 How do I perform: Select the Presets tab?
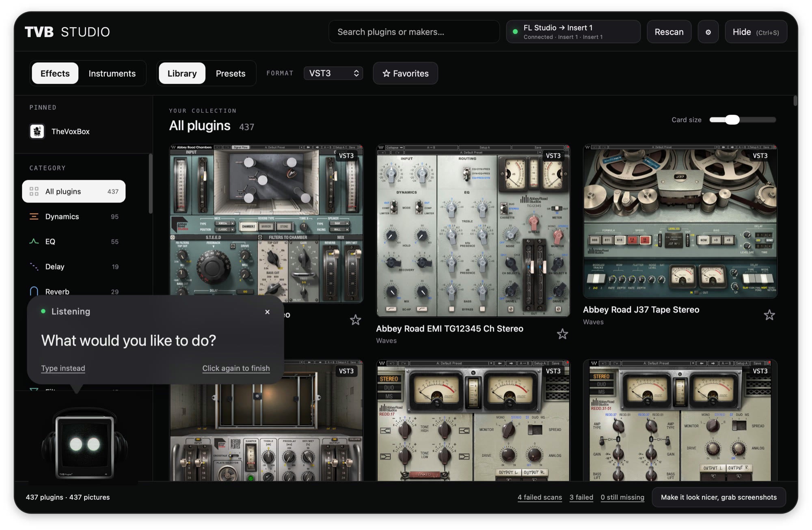tap(231, 73)
